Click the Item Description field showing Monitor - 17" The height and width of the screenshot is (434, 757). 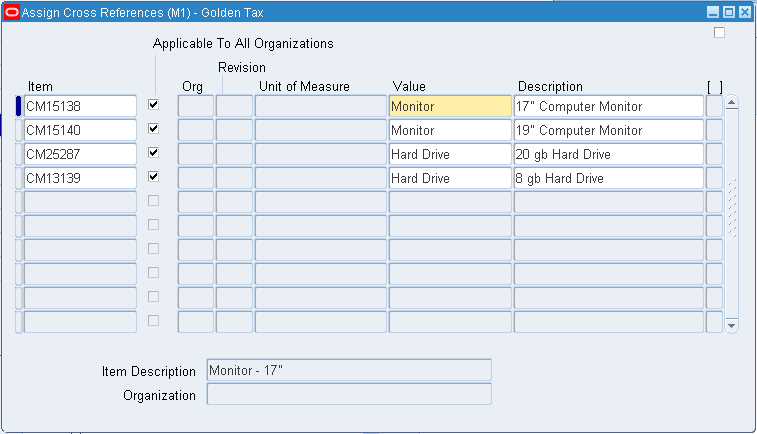(x=348, y=370)
